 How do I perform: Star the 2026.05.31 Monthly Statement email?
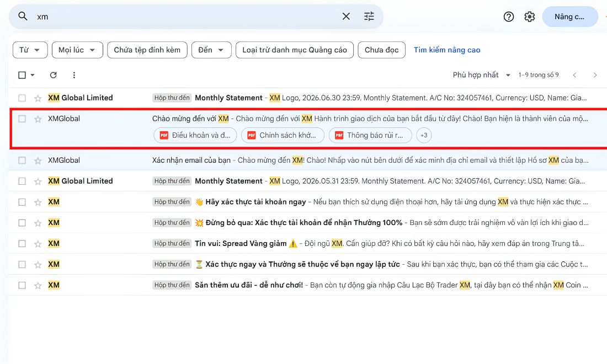click(38, 181)
